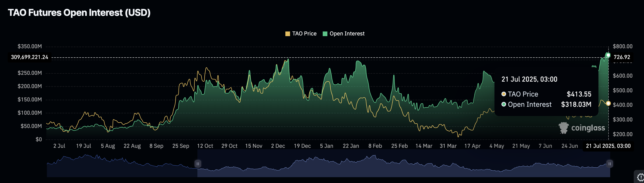The height and width of the screenshot is (183, 644).
Task: Toggle the Open Interest series label
Action: pos(347,34)
